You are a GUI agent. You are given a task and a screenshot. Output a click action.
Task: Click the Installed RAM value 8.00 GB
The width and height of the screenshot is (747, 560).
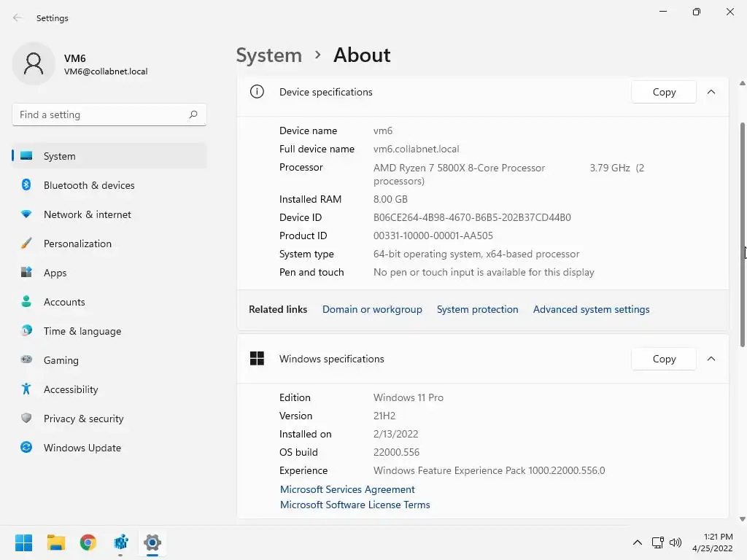pyautogui.click(x=390, y=199)
